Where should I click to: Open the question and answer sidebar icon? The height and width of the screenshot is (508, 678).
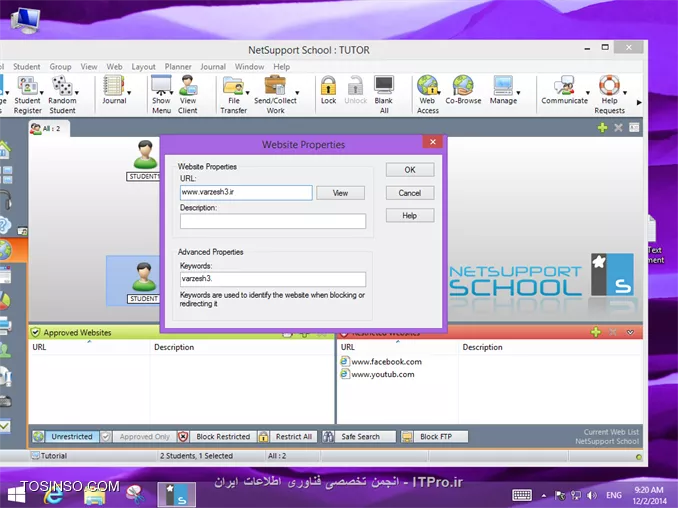point(5,225)
